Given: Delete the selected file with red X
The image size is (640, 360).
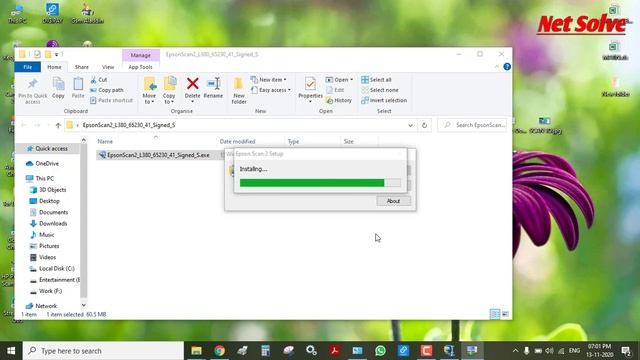Looking at the screenshot, I should tap(193, 88).
